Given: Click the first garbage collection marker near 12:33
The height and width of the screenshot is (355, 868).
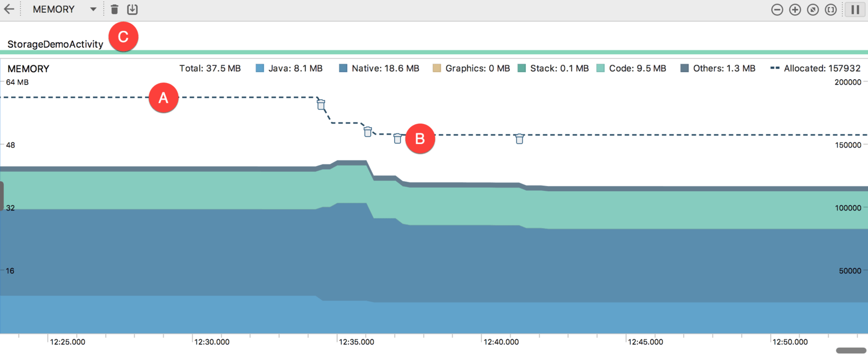Looking at the screenshot, I should 321,105.
